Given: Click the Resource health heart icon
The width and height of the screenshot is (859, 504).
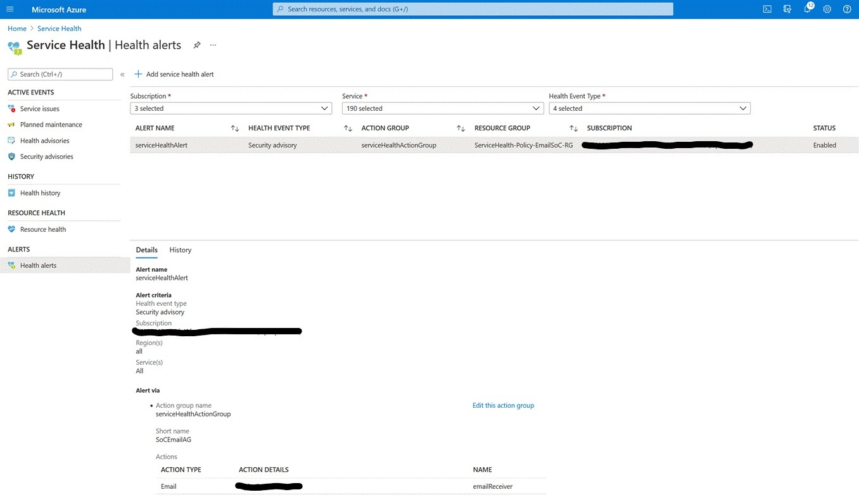Looking at the screenshot, I should click(11, 229).
